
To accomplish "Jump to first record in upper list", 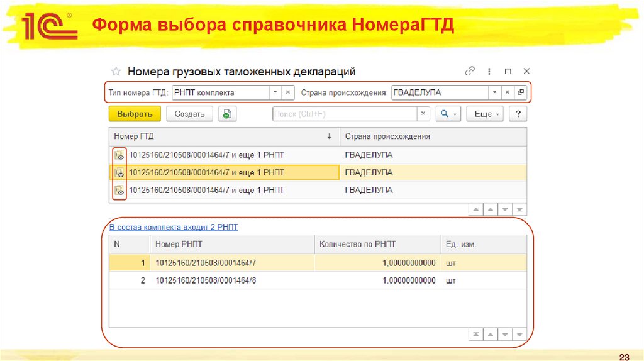I will pos(476,209).
